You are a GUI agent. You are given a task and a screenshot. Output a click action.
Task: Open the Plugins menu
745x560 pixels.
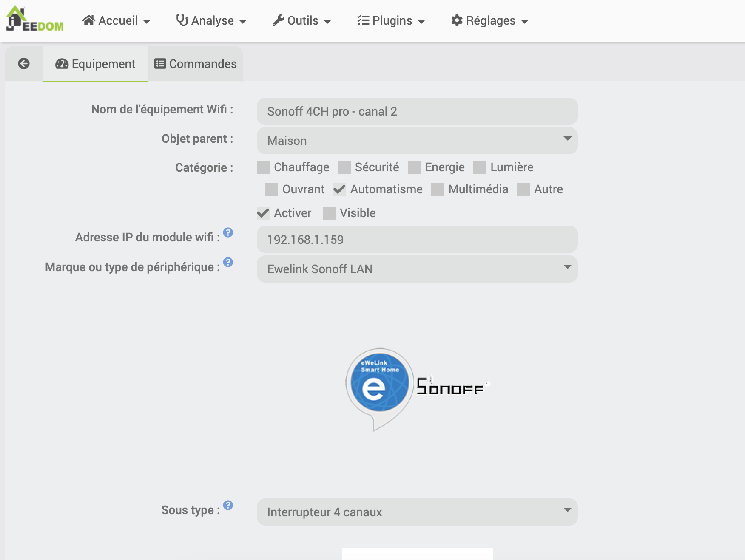click(x=391, y=20)
